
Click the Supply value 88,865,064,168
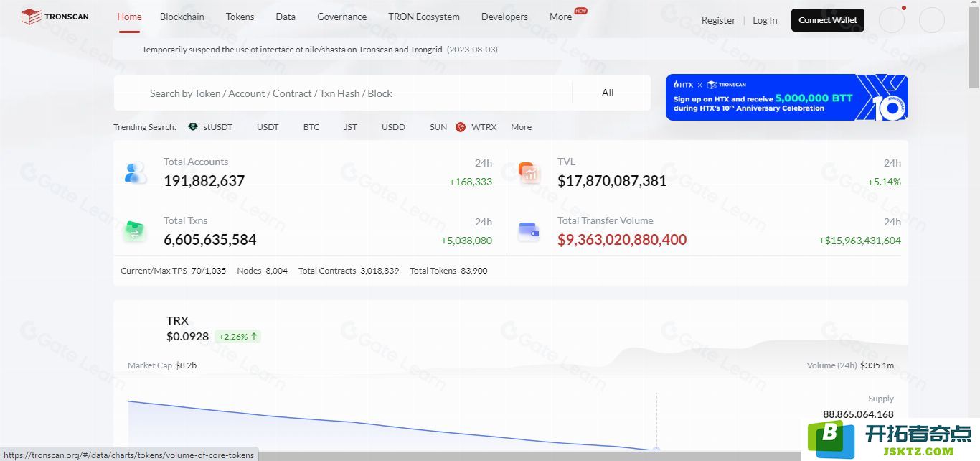pyautogui.click(x=858, y=414)
